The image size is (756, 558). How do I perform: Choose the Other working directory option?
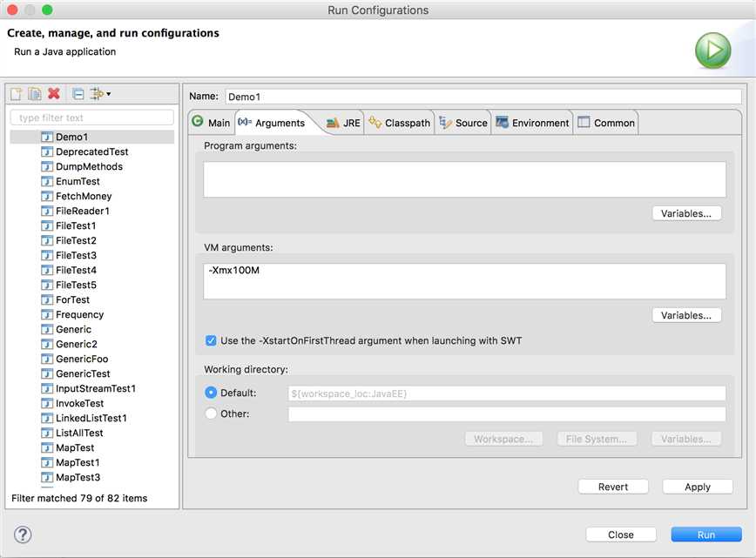pos(211,414)
